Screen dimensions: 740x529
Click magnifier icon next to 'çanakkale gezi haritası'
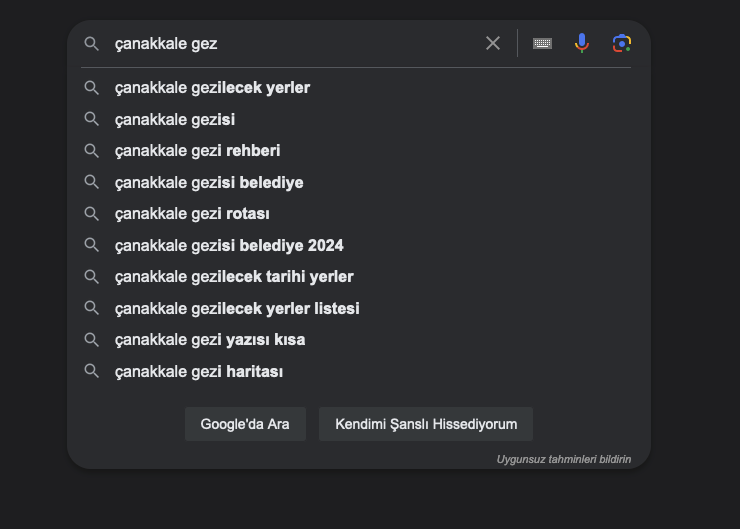[92, 371]
